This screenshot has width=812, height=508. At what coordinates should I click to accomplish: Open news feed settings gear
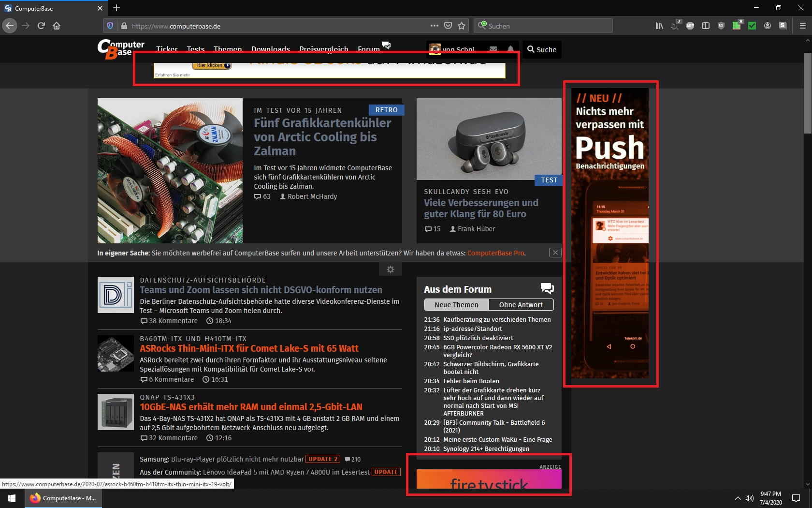click(391, 269)
